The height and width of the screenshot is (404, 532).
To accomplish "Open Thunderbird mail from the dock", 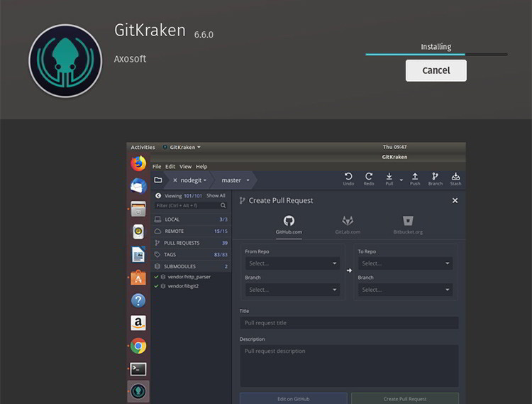I will pyautogui.click(x=138, y=186).
